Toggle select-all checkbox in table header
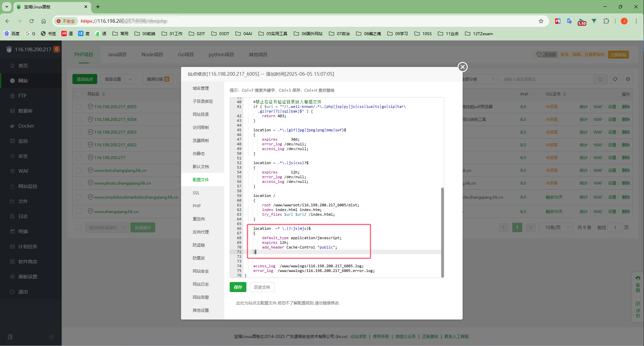This screenshot has height=346, width=644. 79,94
